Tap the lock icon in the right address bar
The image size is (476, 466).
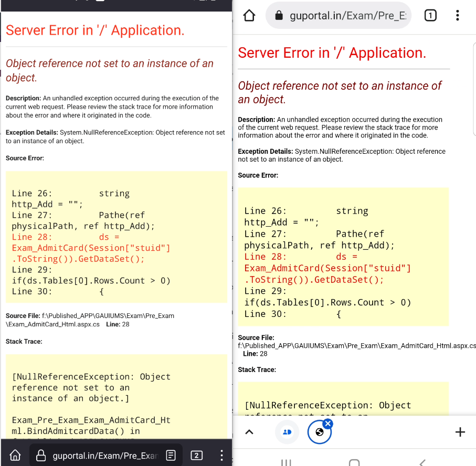click(x=278, y=15)
